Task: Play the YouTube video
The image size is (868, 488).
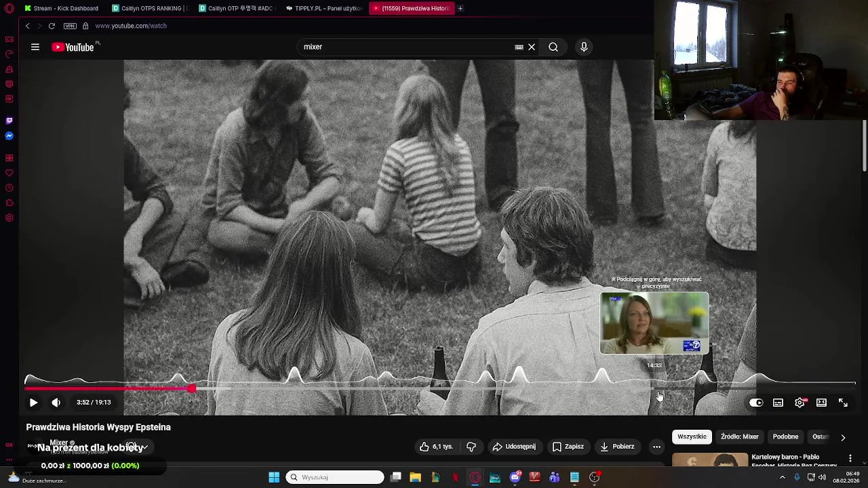Action: pos(33,403)
